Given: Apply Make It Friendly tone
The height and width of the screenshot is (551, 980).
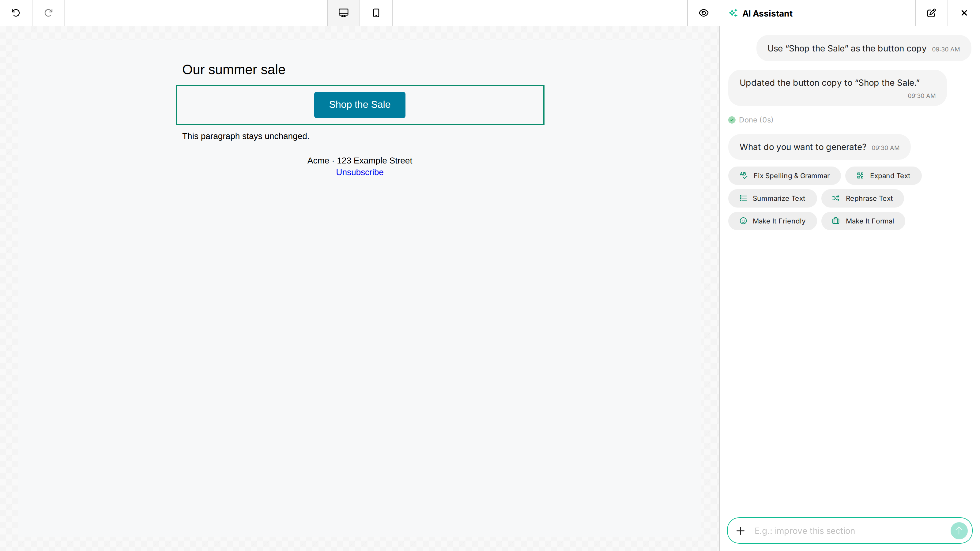Looking at the screenshot, I should click(772, 221).
